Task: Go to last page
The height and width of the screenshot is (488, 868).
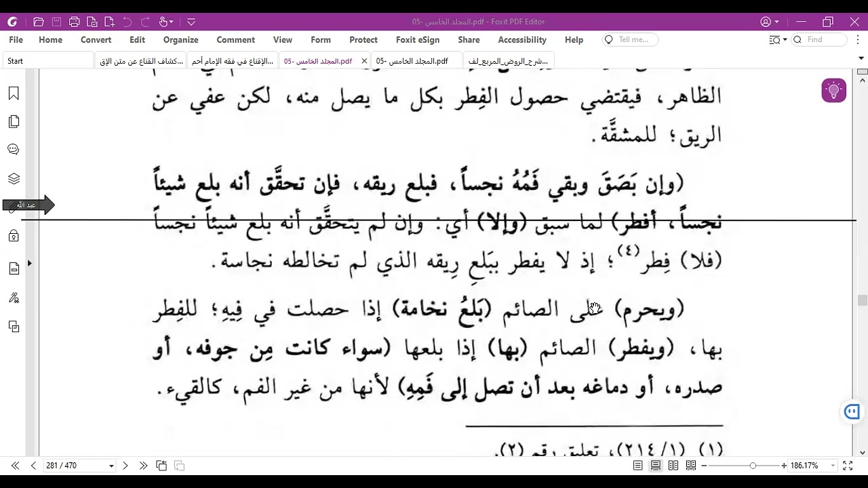Action: point(143,466)
